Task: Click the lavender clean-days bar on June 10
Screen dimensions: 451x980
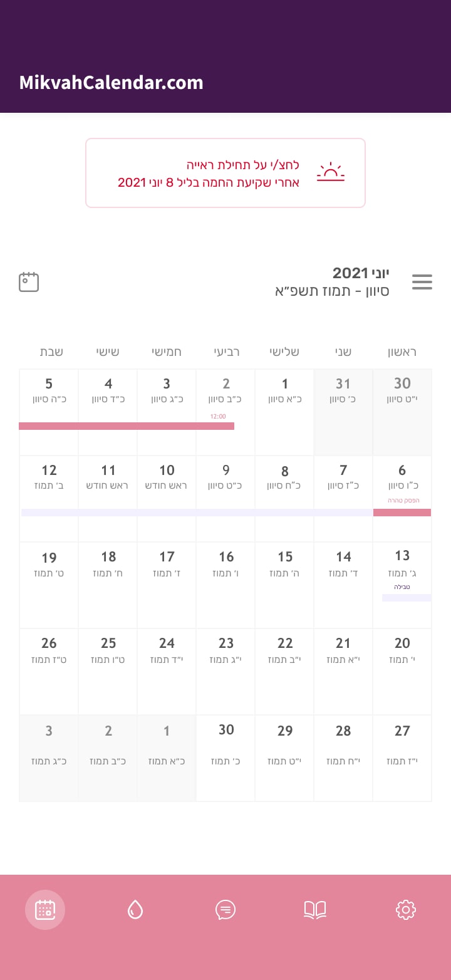Action: [x=167, y=513]
